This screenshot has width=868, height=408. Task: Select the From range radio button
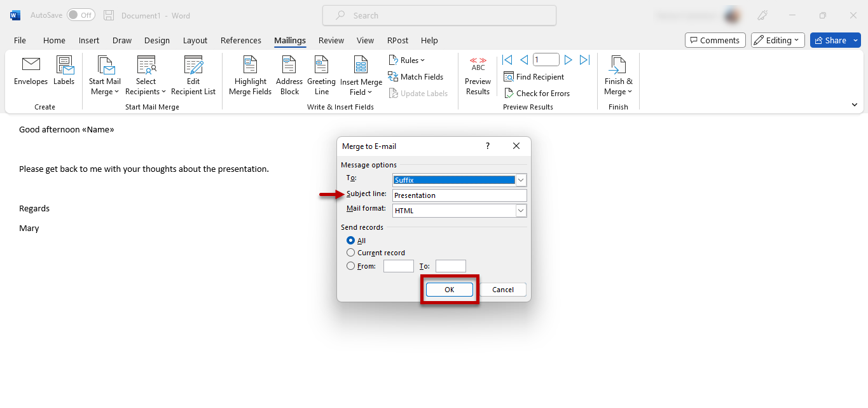[350, 266]
